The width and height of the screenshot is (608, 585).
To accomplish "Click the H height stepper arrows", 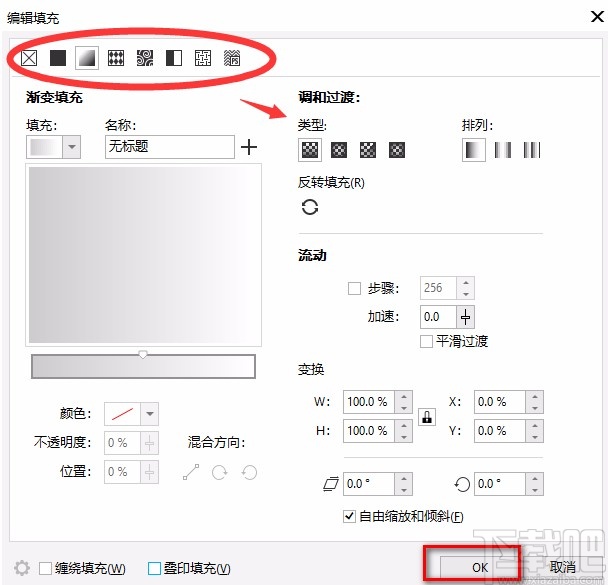I will (x=404, y=431).
